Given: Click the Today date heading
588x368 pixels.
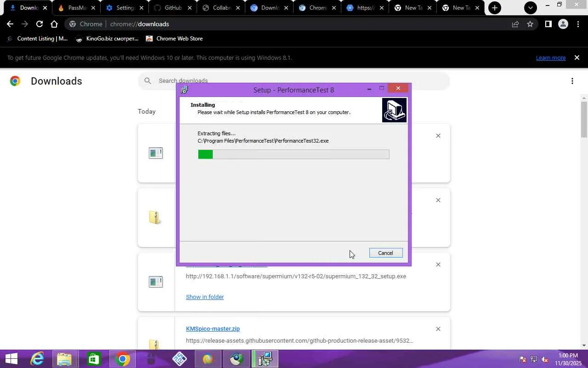Looking at the screenshot, I should pos(147,111).
